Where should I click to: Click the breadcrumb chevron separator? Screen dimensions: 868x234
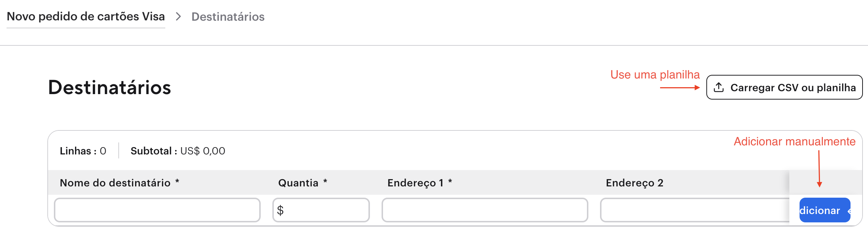tap(178, 17)
